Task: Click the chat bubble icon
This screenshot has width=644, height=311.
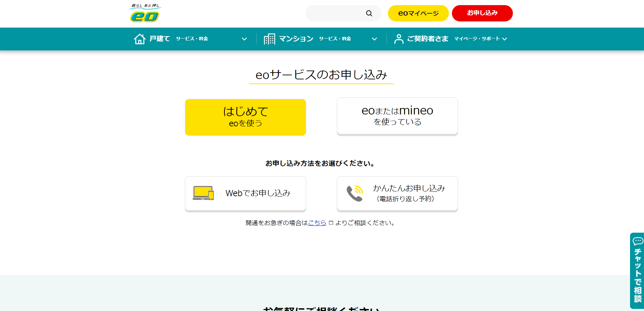Action: tap(638, 241)
